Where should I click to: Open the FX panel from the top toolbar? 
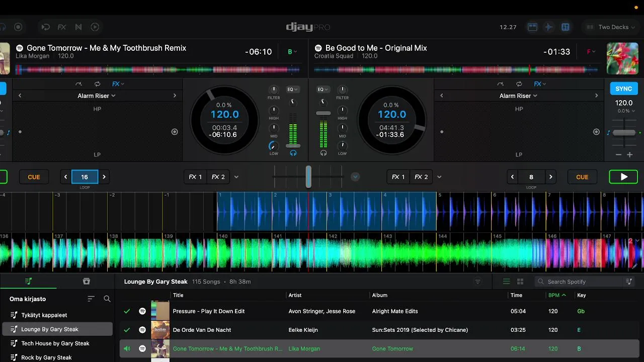[x=62, y=27]
